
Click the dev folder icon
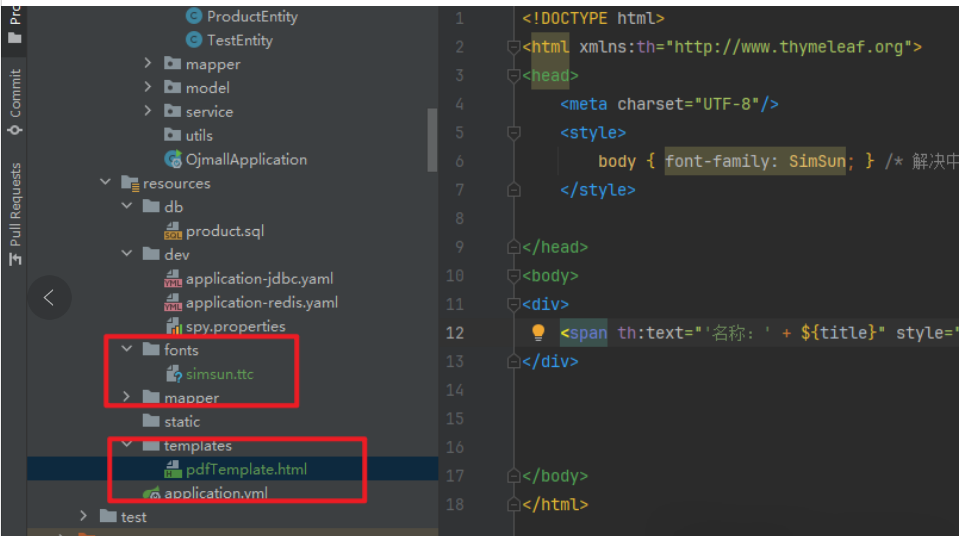(x=151, y=254)
